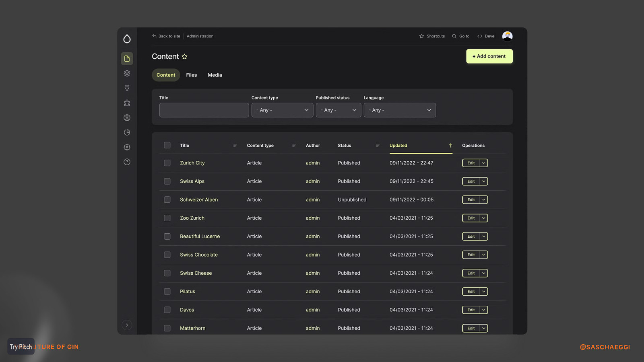Open the Reports pie chart icon

coord(127,132)
